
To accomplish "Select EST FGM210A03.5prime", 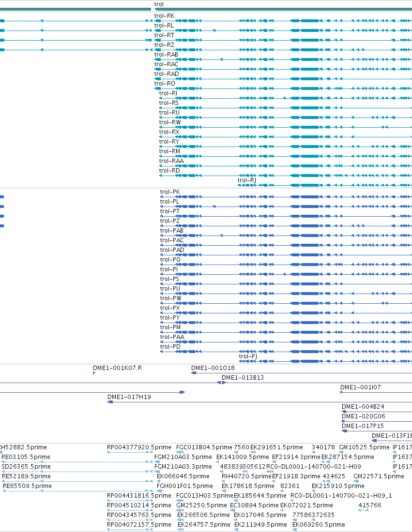I will coord(183,457).
